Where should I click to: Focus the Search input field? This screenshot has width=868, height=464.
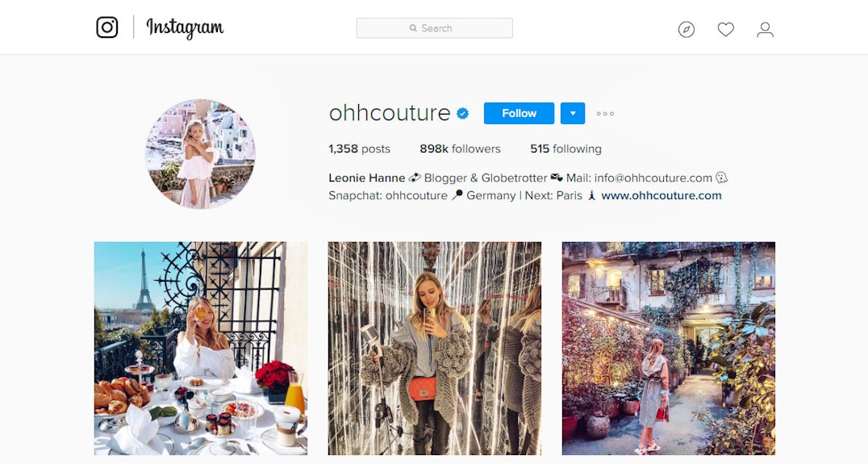pyautogui.click(x=435, y=28)
